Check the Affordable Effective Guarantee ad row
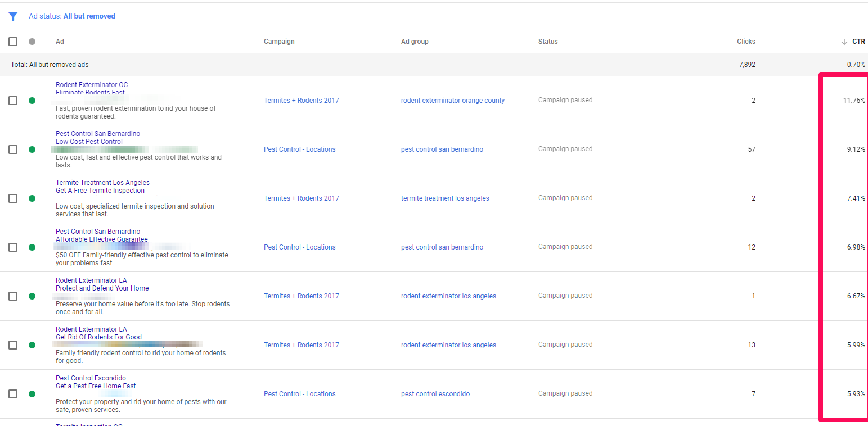The height and width of the screenshot is (426, 868). pos(13,247)
